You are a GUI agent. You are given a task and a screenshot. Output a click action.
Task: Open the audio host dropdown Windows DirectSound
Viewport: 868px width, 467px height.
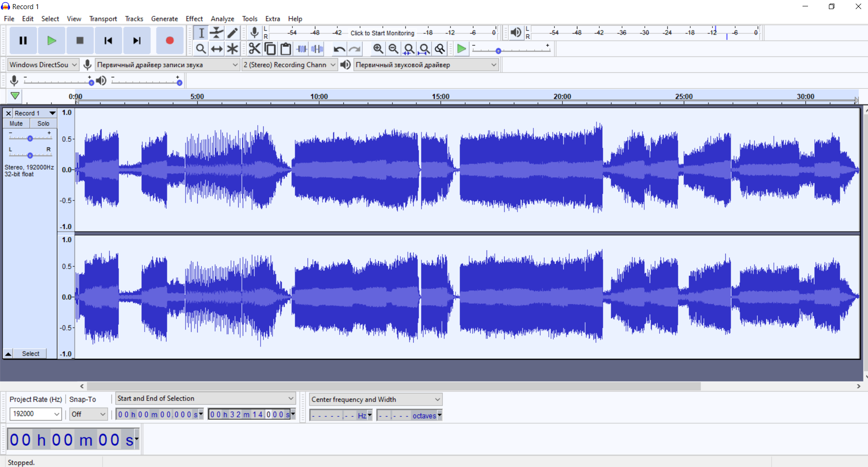click(x=43, y=65)
